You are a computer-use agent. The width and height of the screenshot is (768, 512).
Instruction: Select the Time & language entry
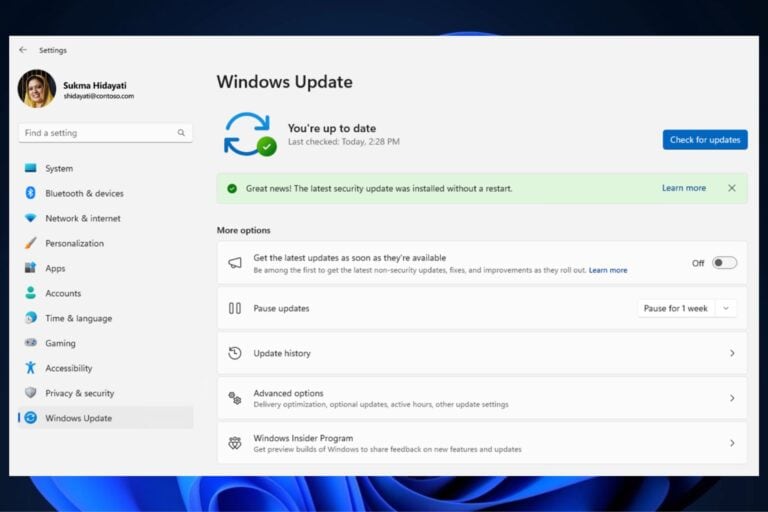105,318
